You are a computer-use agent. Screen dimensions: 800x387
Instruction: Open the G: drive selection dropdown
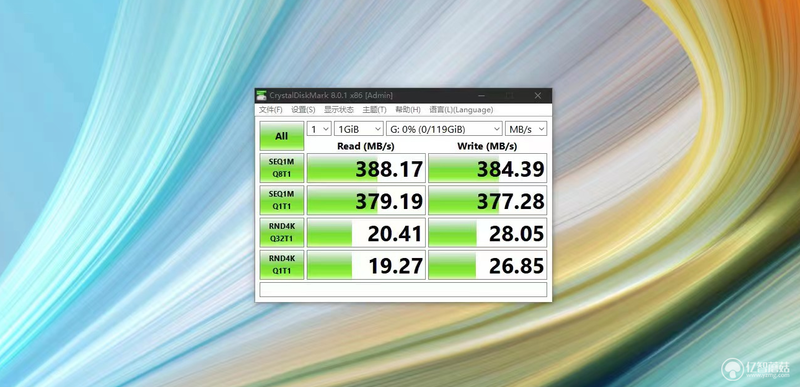click(444, 129)
